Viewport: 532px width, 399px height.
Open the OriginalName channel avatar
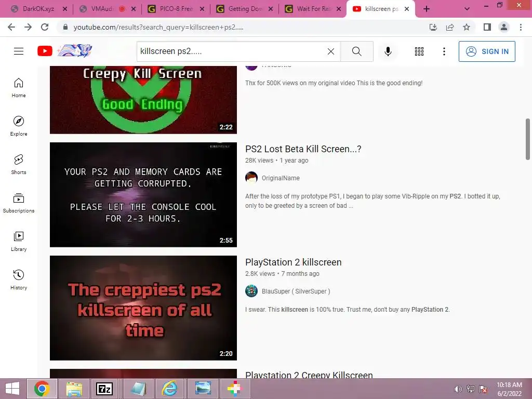tap(251, 178)
